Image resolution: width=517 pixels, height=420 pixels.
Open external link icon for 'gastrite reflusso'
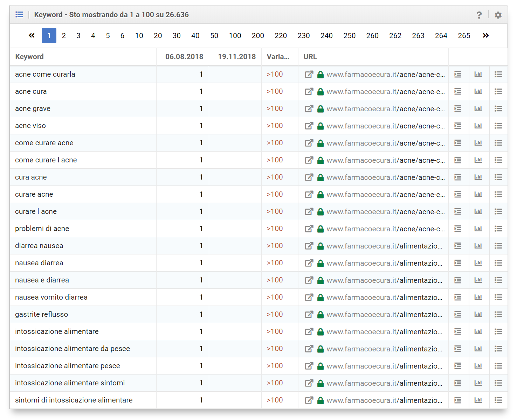[309, 314]
